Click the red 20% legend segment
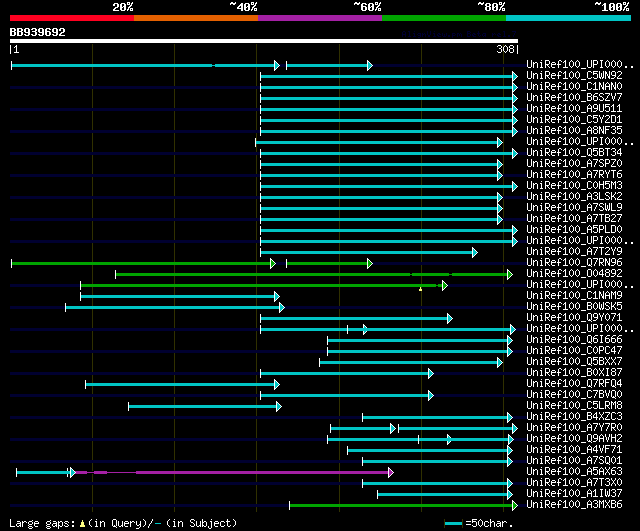640x531 pixels. point(72,18)
